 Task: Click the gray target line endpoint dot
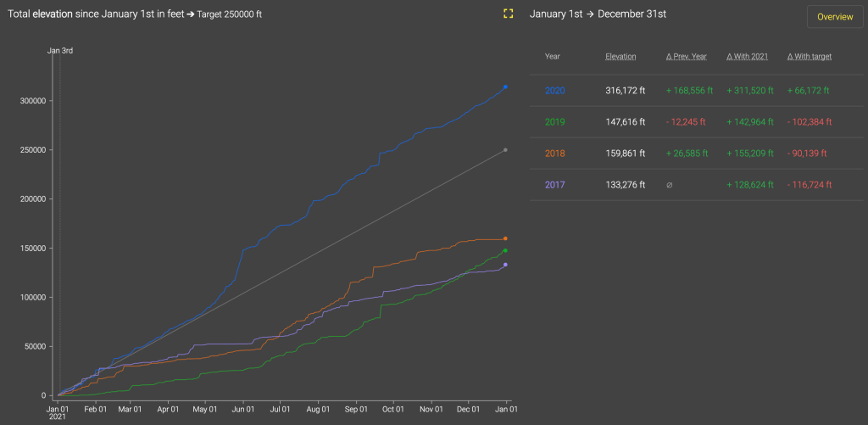(x=505, y=150)
